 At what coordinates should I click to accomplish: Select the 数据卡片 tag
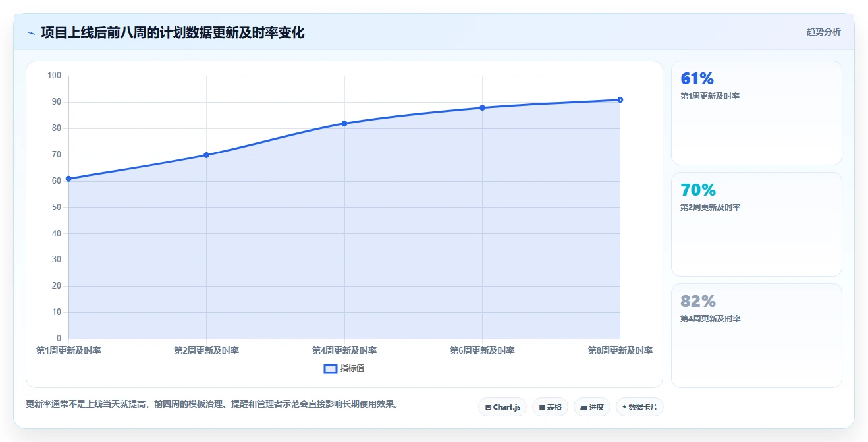tap(639, 407)
